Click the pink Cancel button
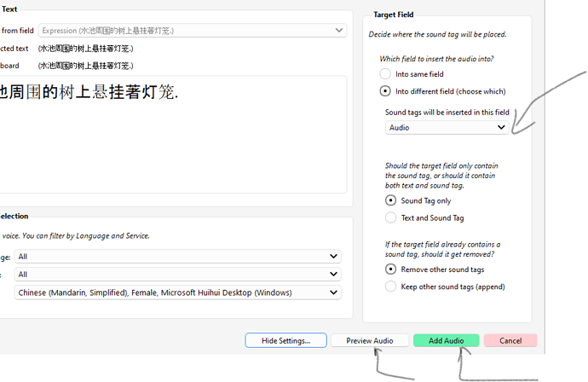 [x=510, y=340]
